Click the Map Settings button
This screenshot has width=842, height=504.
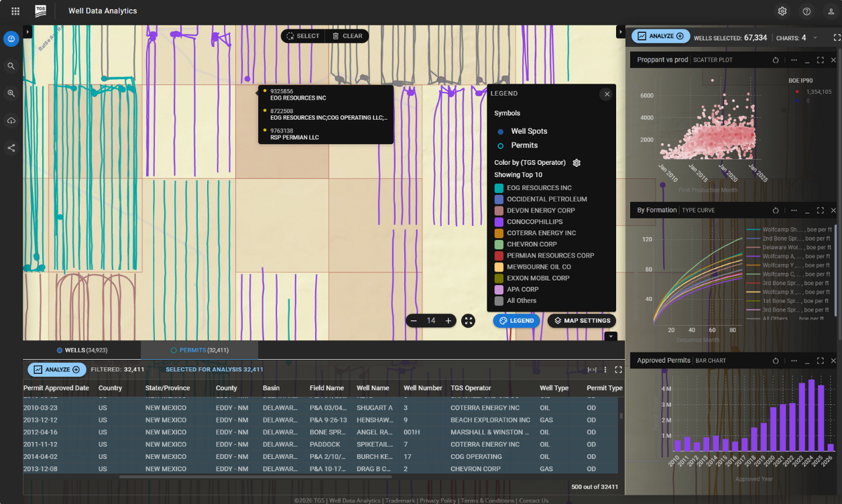click(581, 321)
